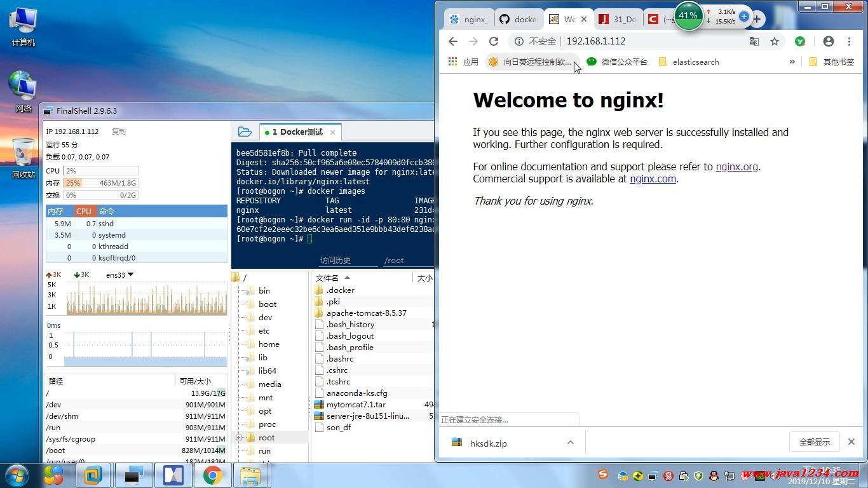Viewport: 868px width, 488px height.
Task: Open Chrome from the Windows taskbar
Action: (x=212, y=475)
